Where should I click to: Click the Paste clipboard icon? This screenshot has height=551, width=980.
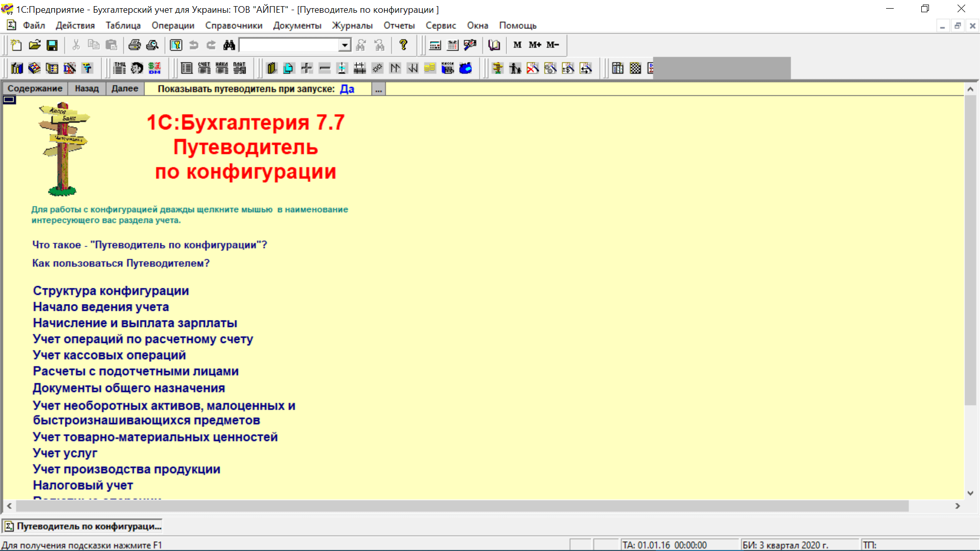point(111,45)
